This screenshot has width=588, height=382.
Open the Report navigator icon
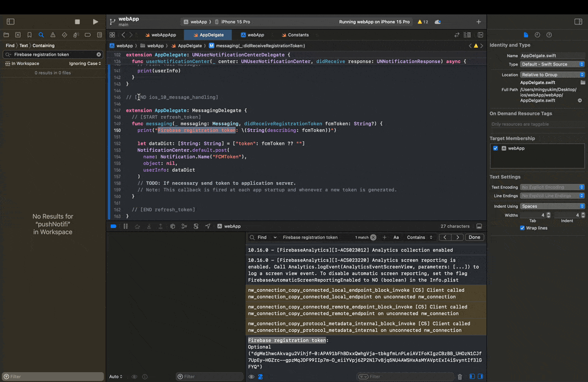click(99, 35)
